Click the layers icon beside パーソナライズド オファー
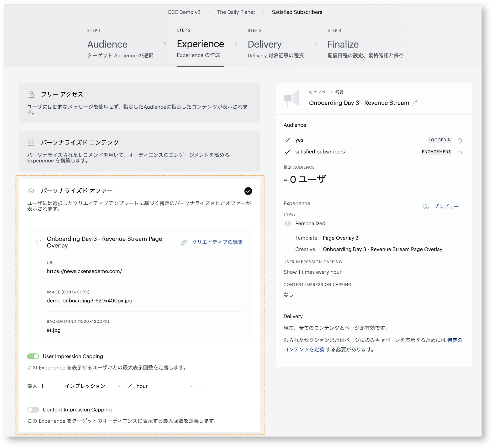The image size is (493, 448). (x=31, y=191)
